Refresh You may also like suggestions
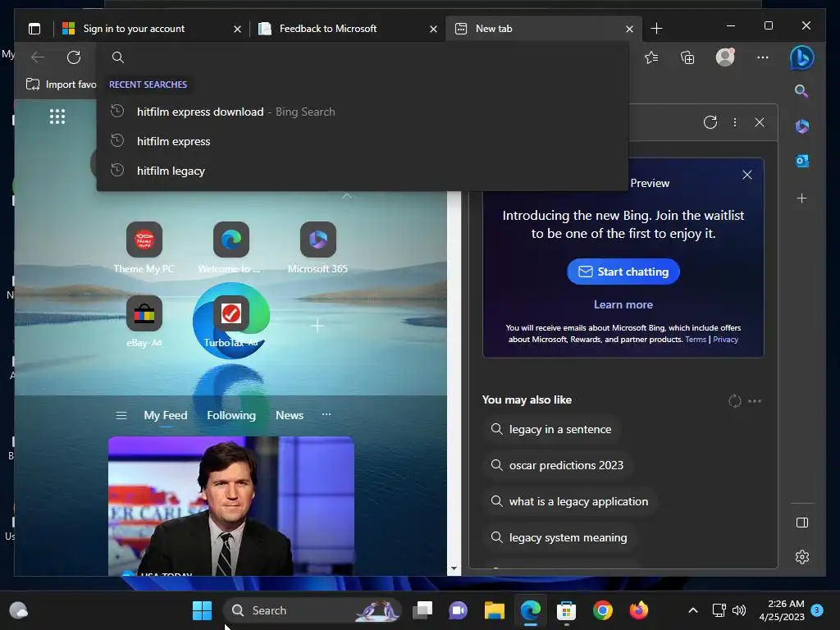Viewport: 840px width, 630px height. (734, 400)
